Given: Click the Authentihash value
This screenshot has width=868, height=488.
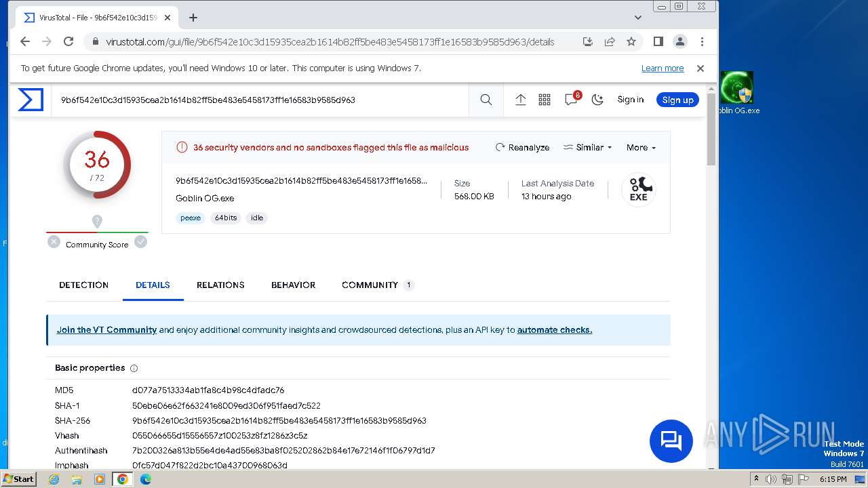Looking at the screenshot, I should (x=283, y=450).
